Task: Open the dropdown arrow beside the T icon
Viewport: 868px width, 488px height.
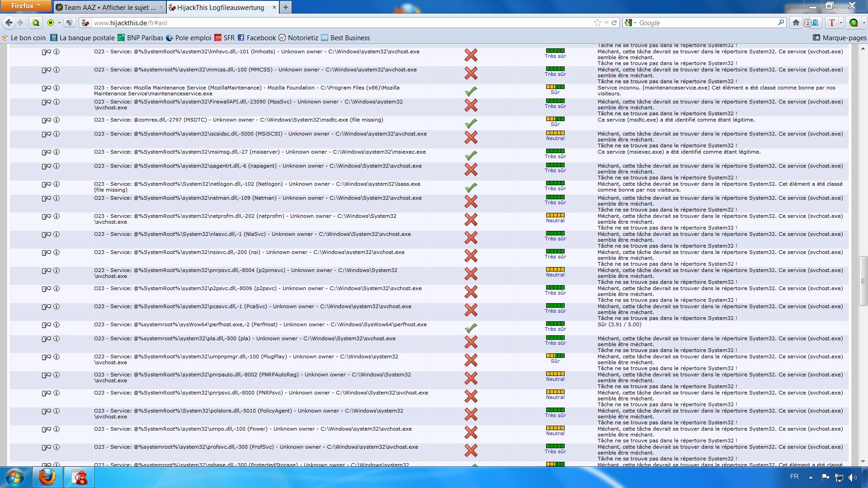Action: pos(840,23)
